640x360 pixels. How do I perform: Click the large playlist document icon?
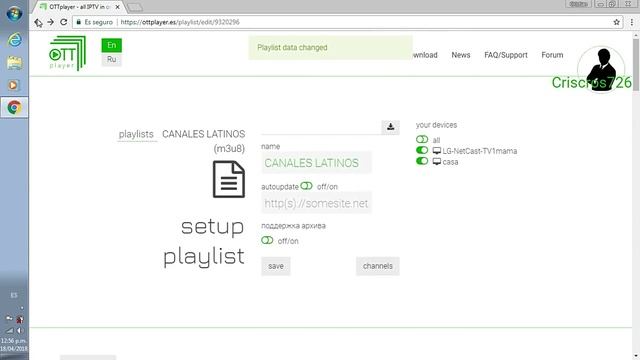[x=229, y=179]
